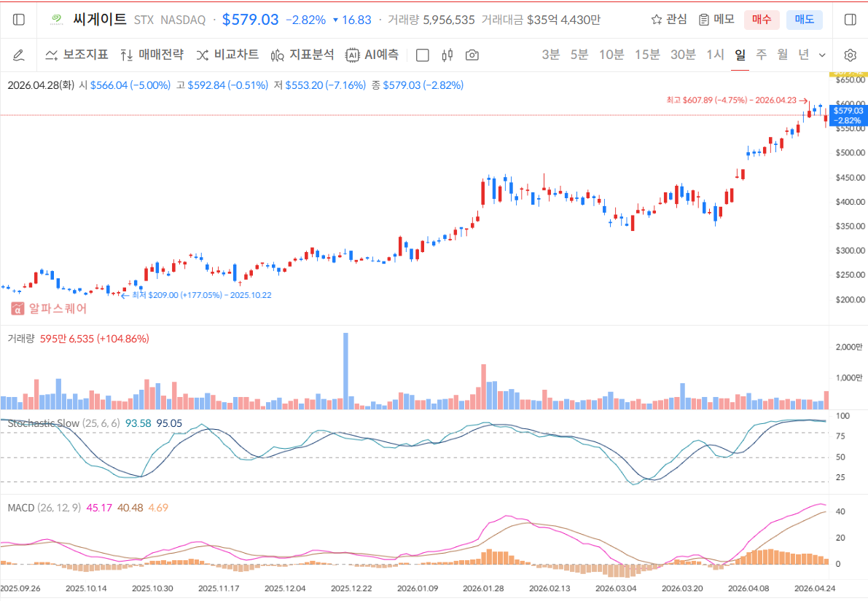This screenshot has width=868, height=601.
Task: Click the 매수 buy button
Action: pos(762,20)
